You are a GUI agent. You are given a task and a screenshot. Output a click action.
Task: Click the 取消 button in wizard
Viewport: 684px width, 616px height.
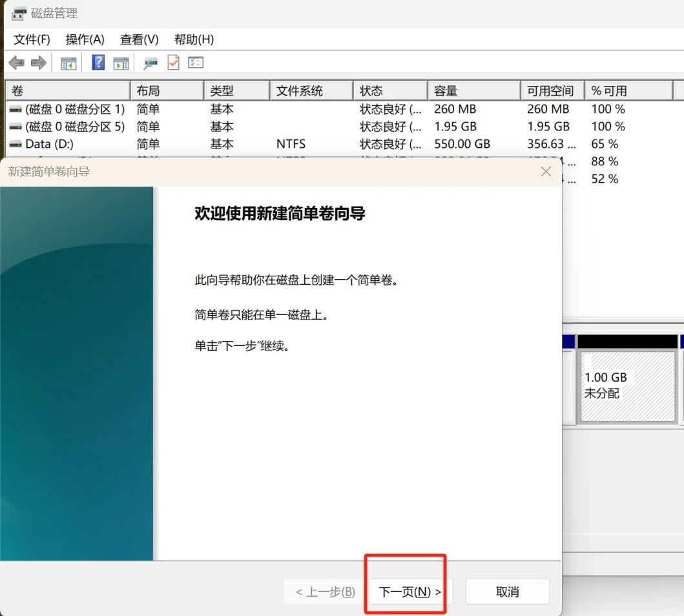click(x=507, y=591)
